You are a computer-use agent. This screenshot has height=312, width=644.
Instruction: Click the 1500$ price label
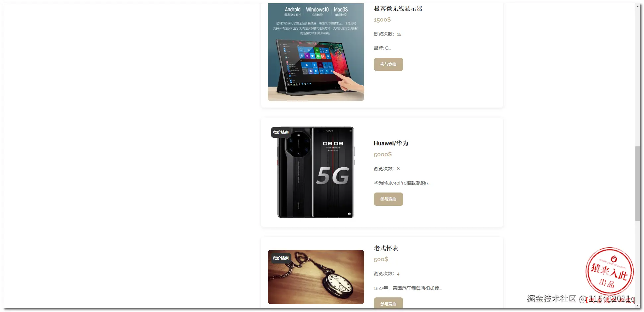point(382,20)
